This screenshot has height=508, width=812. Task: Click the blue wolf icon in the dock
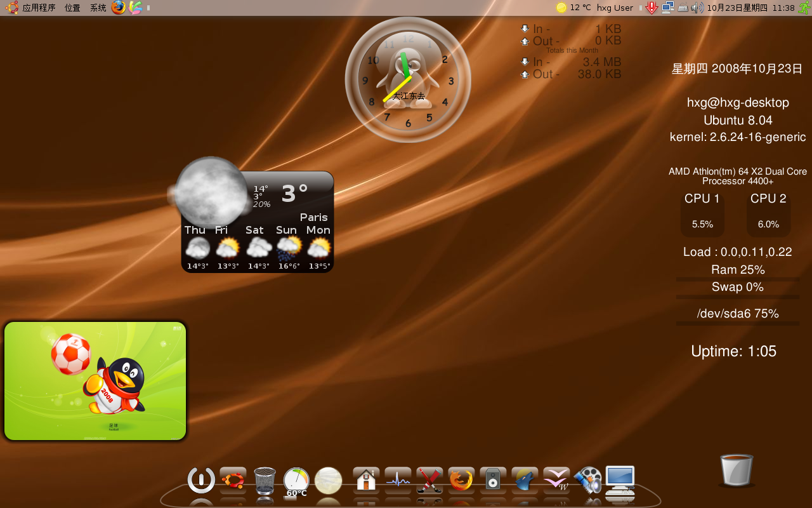(525, 479)
